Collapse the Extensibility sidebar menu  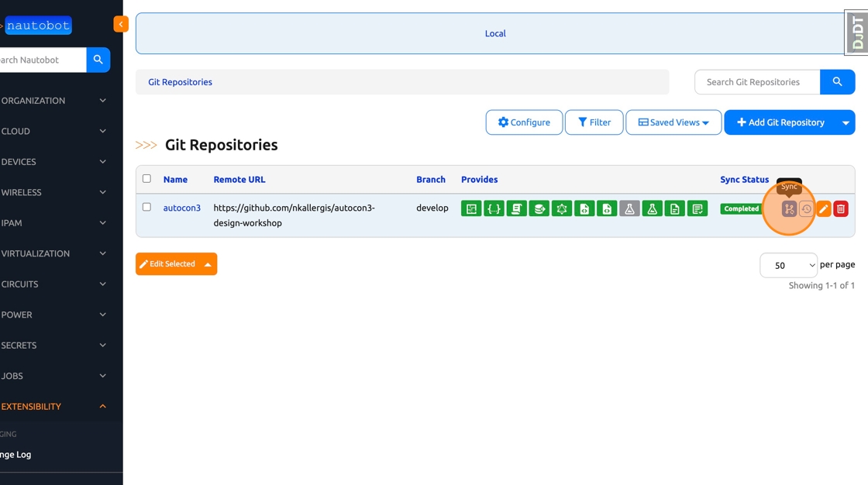(x=54, y=407)
